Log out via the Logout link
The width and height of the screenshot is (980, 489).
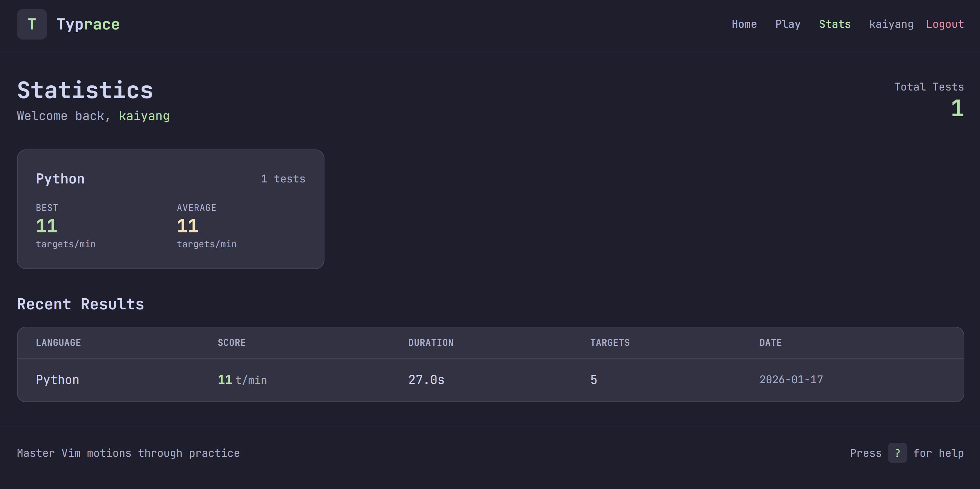click(x=945, y=24)
